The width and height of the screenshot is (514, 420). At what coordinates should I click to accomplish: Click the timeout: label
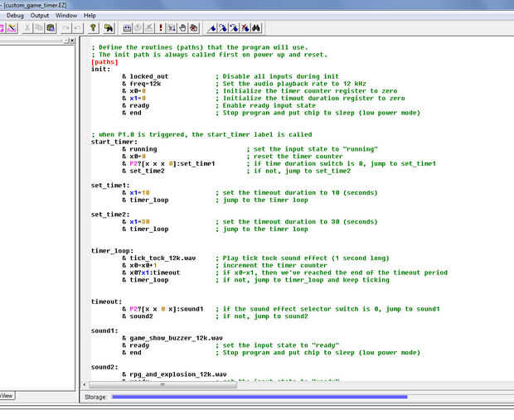[x=107, y=302]
